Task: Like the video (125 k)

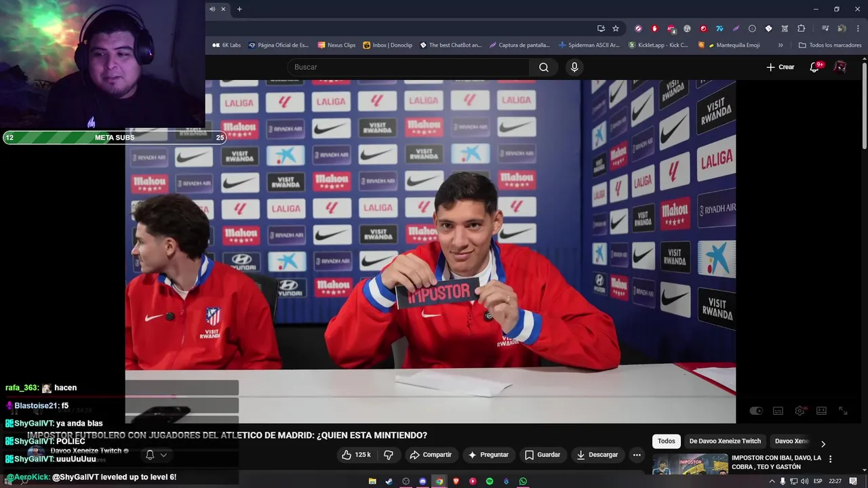Action: coord(357,455)
